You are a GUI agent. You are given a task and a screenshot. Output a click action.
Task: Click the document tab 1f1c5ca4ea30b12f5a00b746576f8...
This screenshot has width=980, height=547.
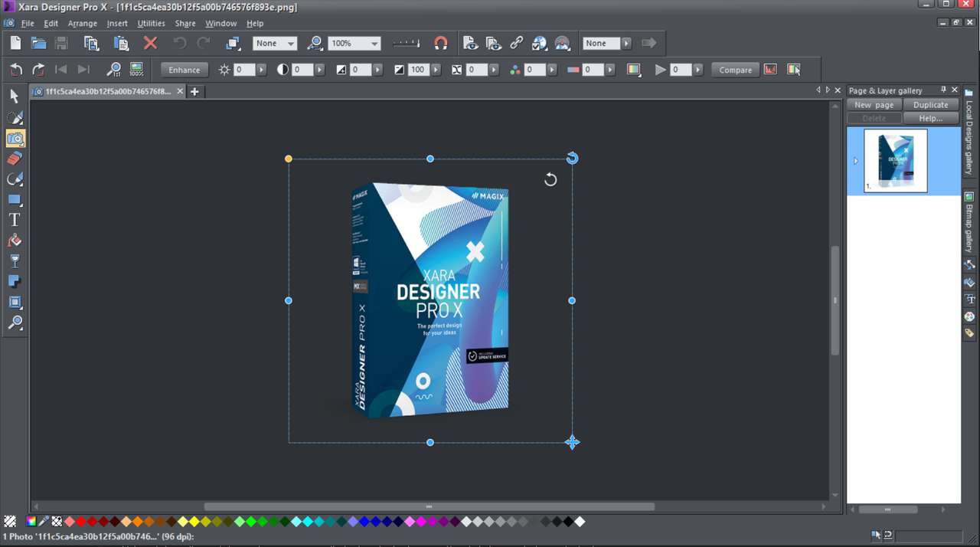(108, 91)
